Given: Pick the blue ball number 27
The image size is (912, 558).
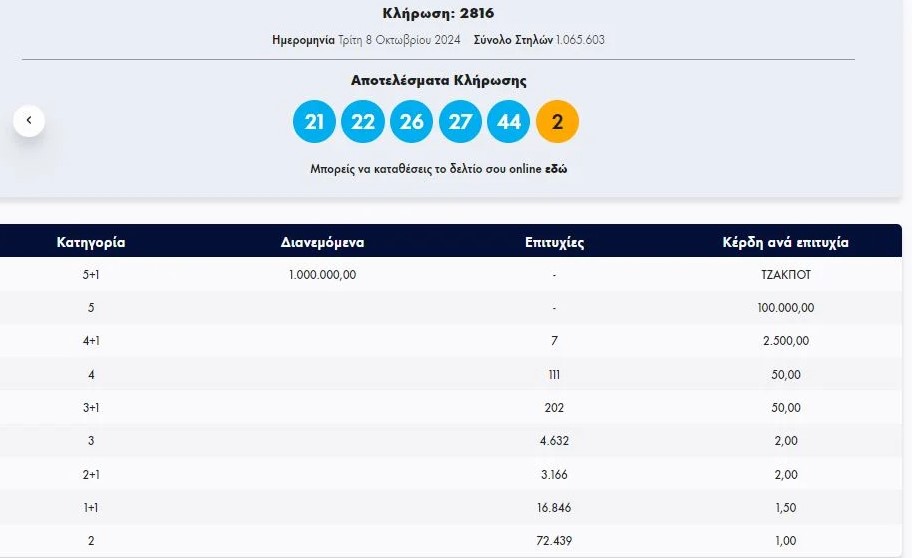Looking at the screenshot, I should (460, 122).
